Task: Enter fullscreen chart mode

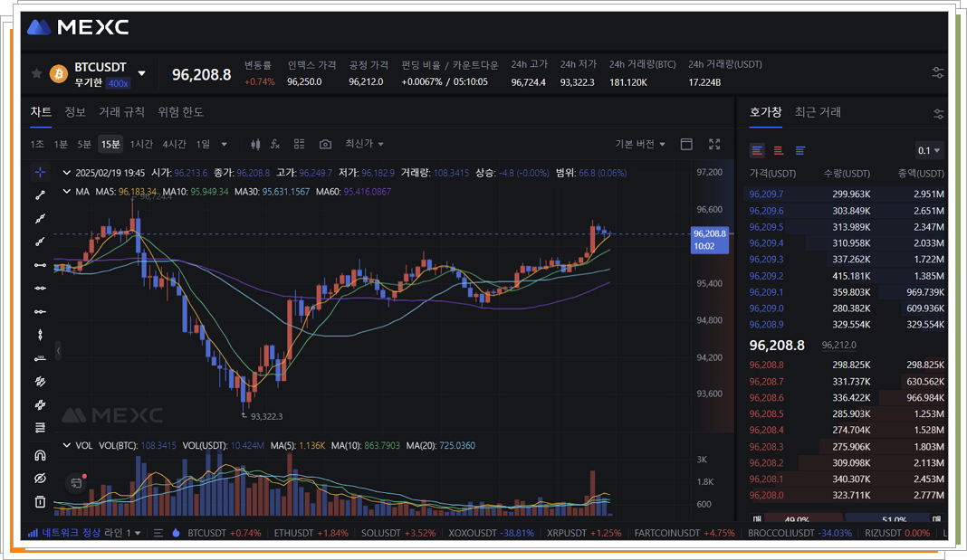Action: click(714, 144)
